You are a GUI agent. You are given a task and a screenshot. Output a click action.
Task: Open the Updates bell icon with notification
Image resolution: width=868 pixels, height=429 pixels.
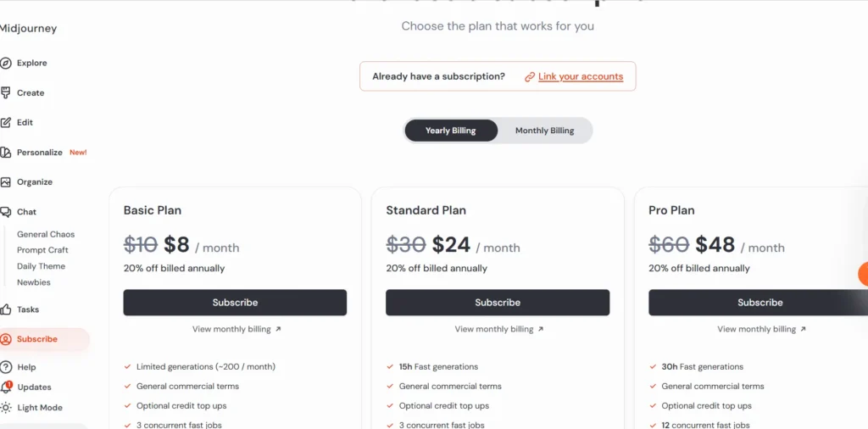pos(6,387)
